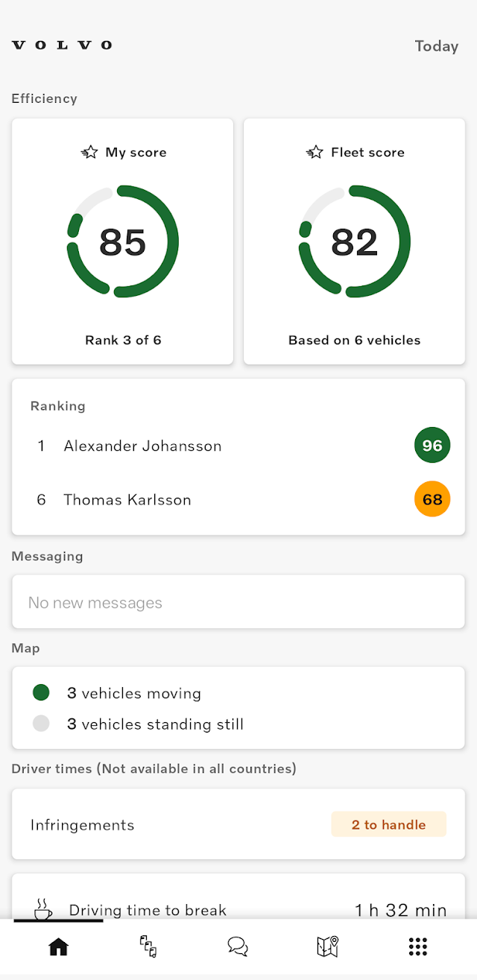Open the vehicles tab icon in bottom bar
This screenshot has width=477, height=980.
click(148, 946)
